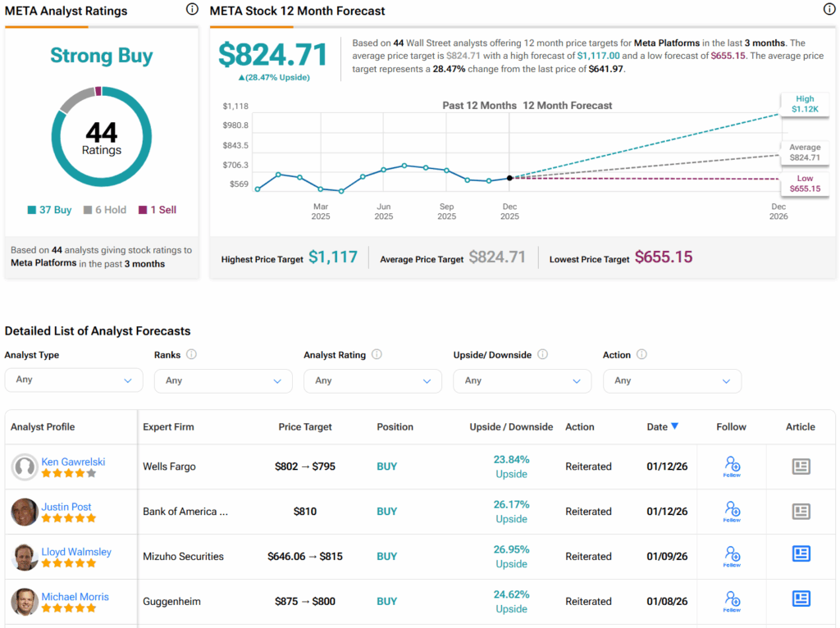Click the Analyst Rating info icon
The height and width of the screenshot is (628, 840).
click(x=377, y=355)
